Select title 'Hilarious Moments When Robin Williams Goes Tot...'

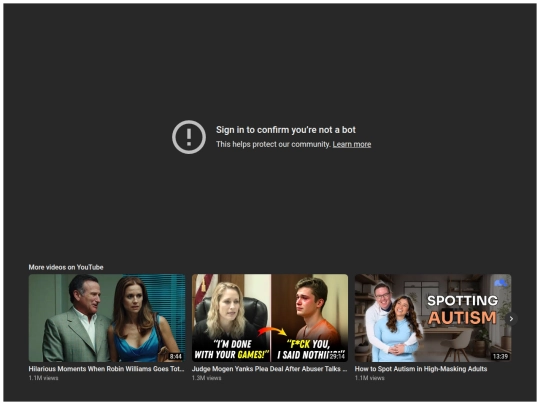coord(106,369)
